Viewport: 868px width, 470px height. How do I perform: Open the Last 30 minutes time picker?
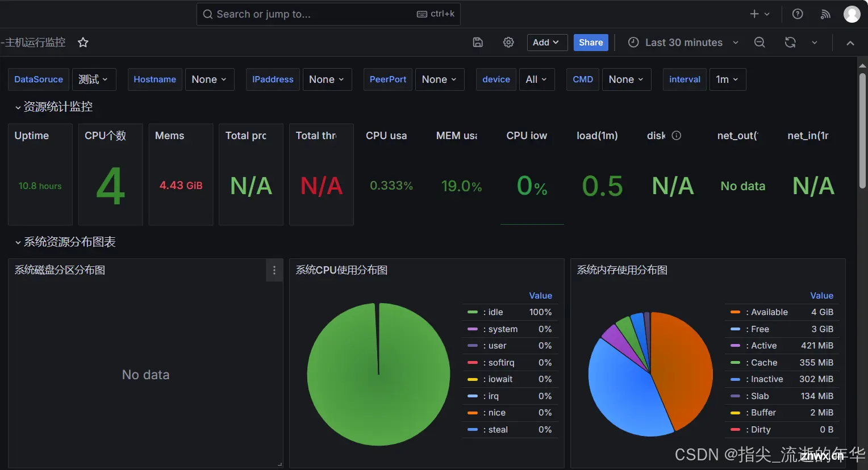pyautogui.click(x=683, y=43)
